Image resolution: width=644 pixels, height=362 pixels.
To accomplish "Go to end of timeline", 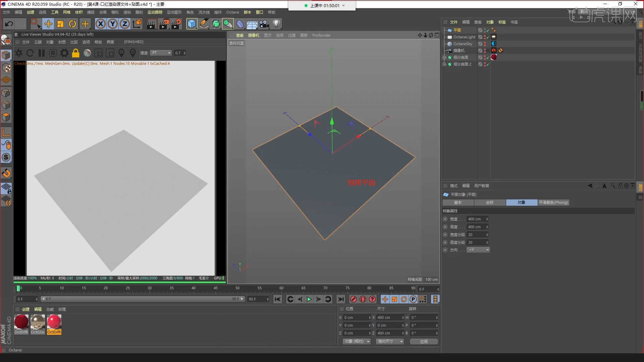I will [x=340, y=299].
